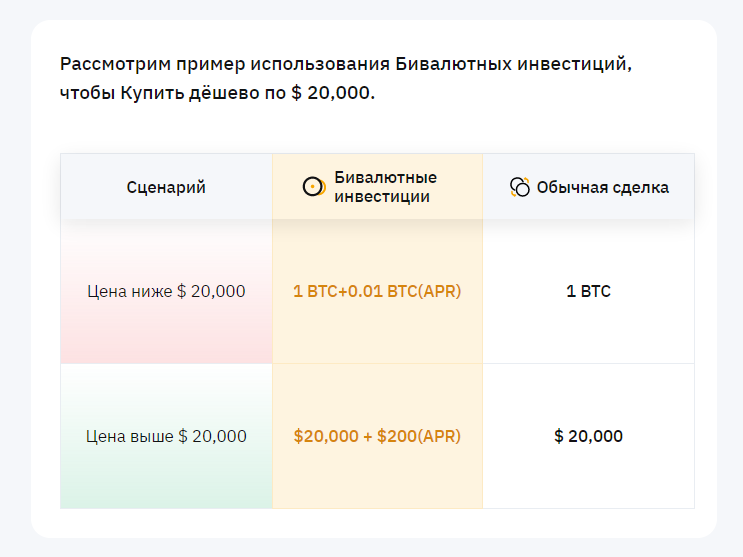Select the "Цена ниже $ 20,000" scenario cell
The width and height of the screenshot is (743, 557).
(x=166, y=292)
